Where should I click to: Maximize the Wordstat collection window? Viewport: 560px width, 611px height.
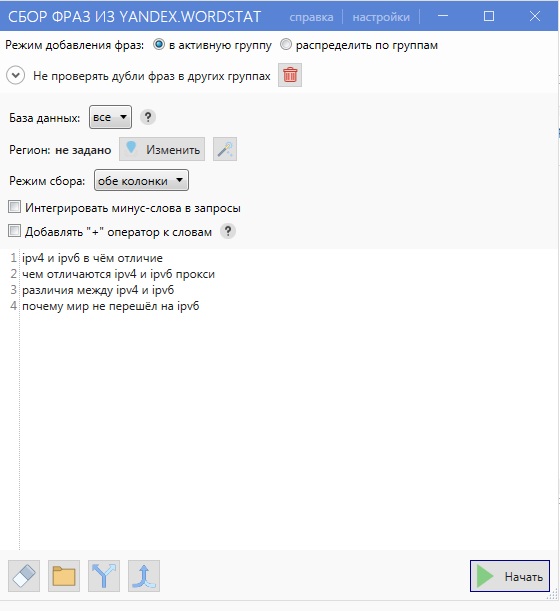pos(489,16)
